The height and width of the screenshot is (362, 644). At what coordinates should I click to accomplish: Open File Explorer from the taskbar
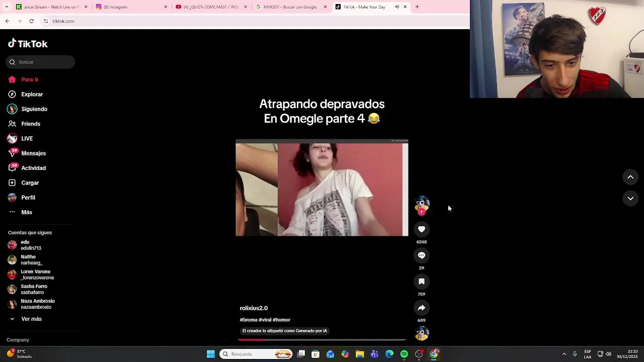[x=360, y=354]
